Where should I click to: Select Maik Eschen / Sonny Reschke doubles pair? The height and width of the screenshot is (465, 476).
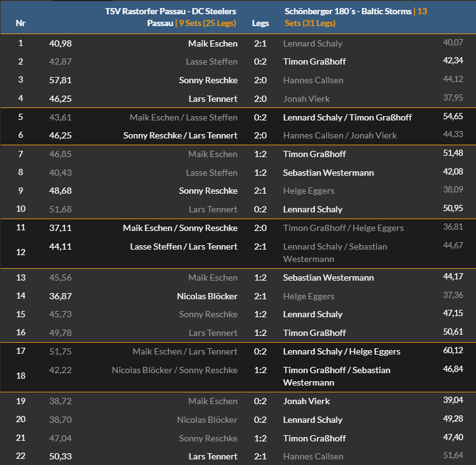(x=180, y=228)
